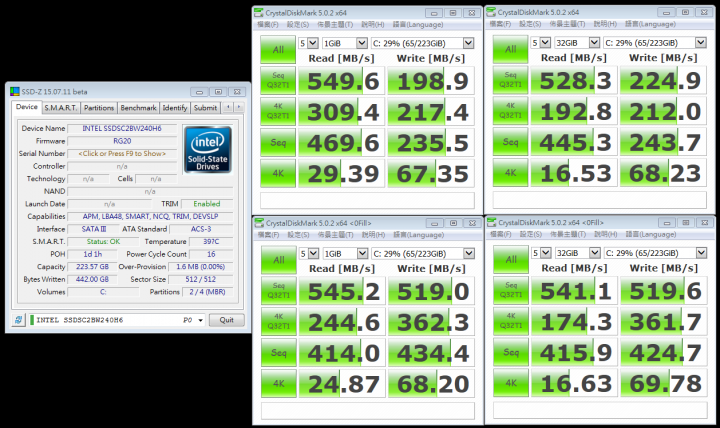Click the 519.6 Seq Q32T1 write result
This screenshot has height=428, width=720.
[664, 291]
